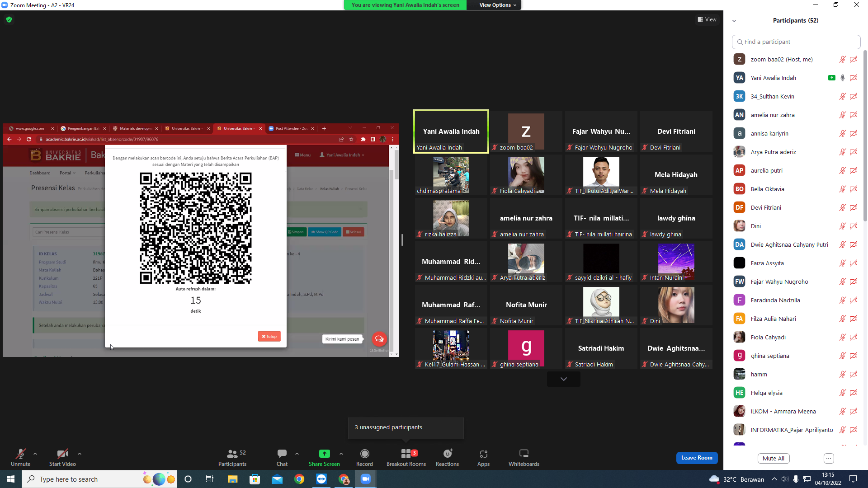The width and height of the screenshot is (868, 488).
Task: Open the Participants panel button
Action: (232, 457)
